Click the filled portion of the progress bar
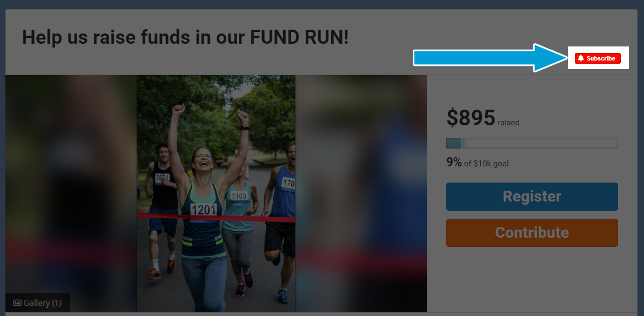Screen dimensions: 644x316 454,143
